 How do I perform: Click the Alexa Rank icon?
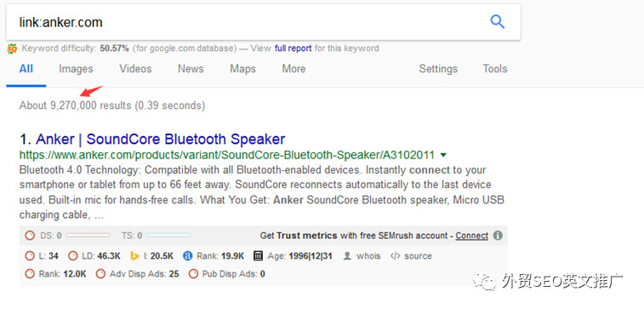pyautogui.click(x=188, y=256)
